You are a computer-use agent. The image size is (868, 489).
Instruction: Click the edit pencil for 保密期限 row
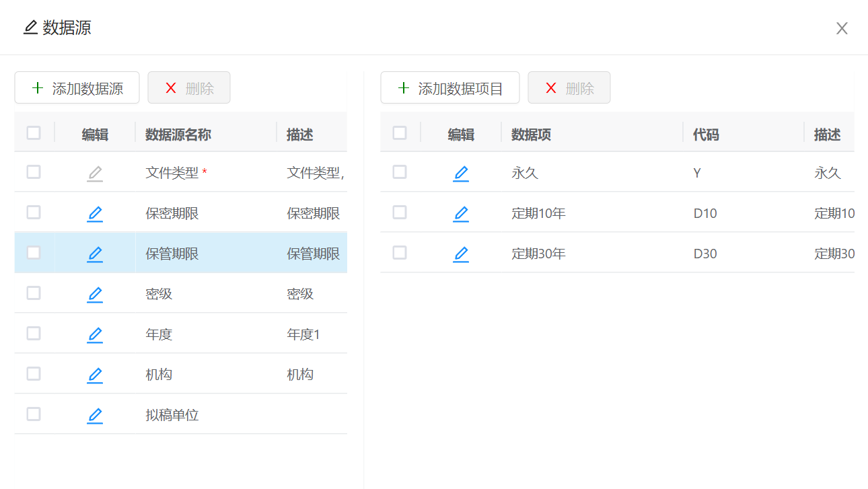click(95, 214)
